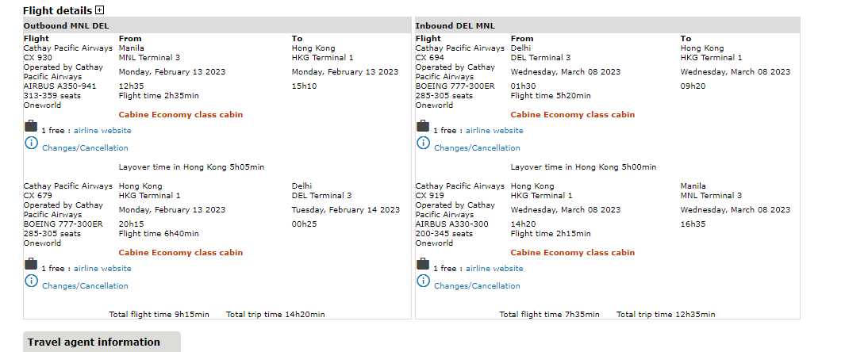Click the info icon under flight CX 694
This screenshot has height=352, width=868.
(x=423, y=143)
